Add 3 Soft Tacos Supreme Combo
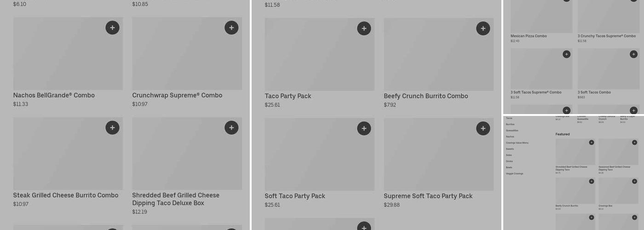The image size is (644, 230). click(x=566, y=54)
